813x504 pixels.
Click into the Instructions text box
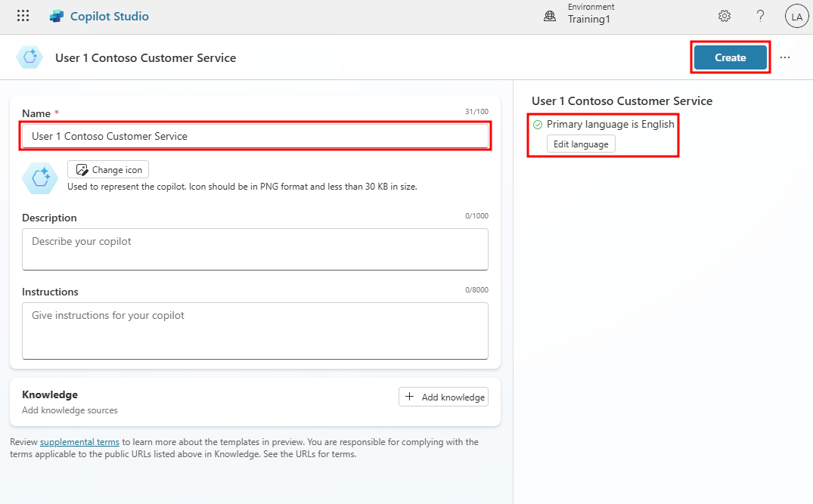tap(255, 331)
